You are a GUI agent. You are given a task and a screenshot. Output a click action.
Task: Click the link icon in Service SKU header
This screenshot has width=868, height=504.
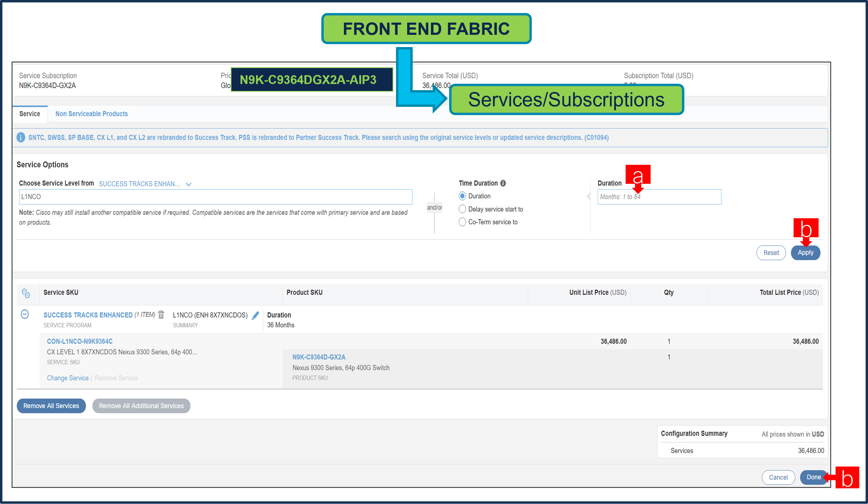coord(26,293)
